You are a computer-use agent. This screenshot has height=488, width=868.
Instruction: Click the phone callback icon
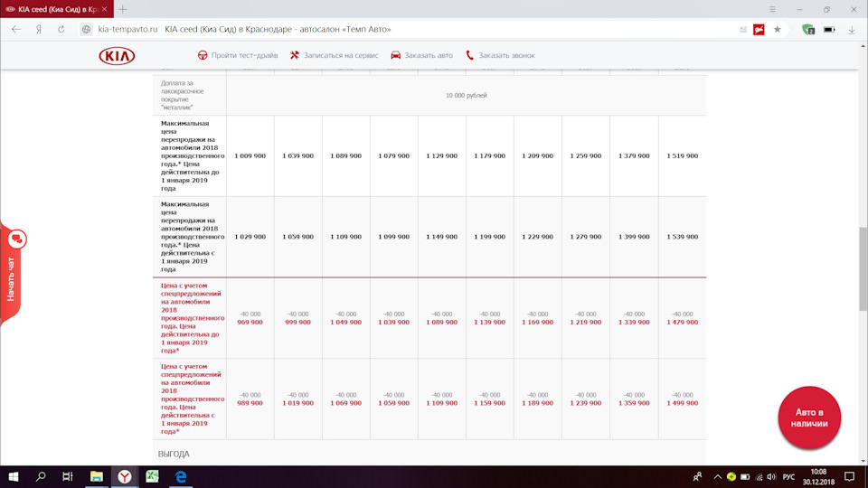tap(470, 55)
